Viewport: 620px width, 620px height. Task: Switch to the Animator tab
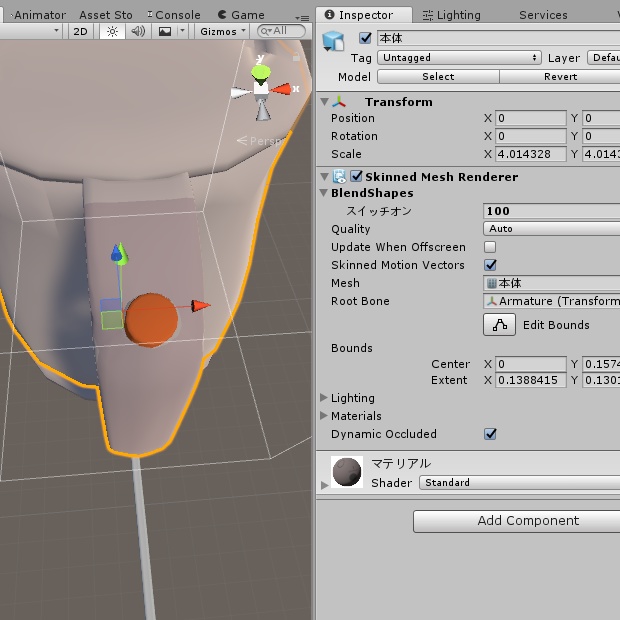pos(40,15)
